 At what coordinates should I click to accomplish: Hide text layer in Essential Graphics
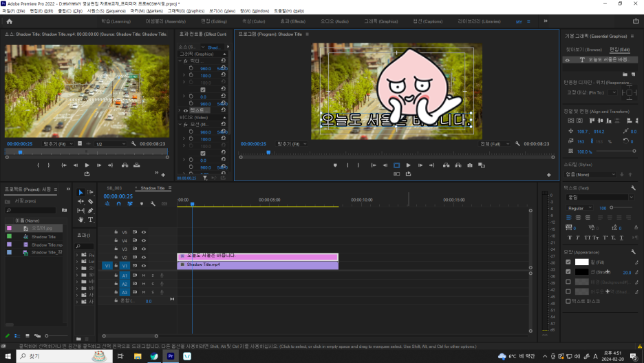click(568, 60)
